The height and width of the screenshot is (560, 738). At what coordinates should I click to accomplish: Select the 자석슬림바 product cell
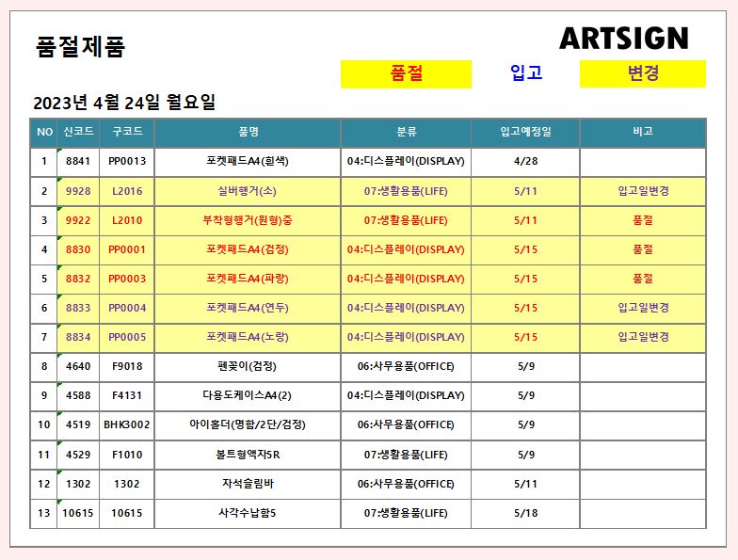click(x=248, y=484)
